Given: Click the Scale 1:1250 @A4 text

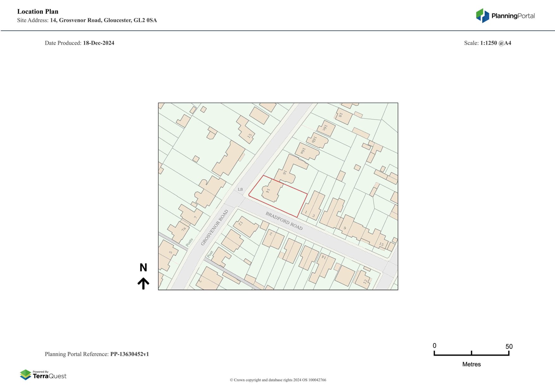Looking at the screenshot, I should pyautogui.click(x=487, y=43).
